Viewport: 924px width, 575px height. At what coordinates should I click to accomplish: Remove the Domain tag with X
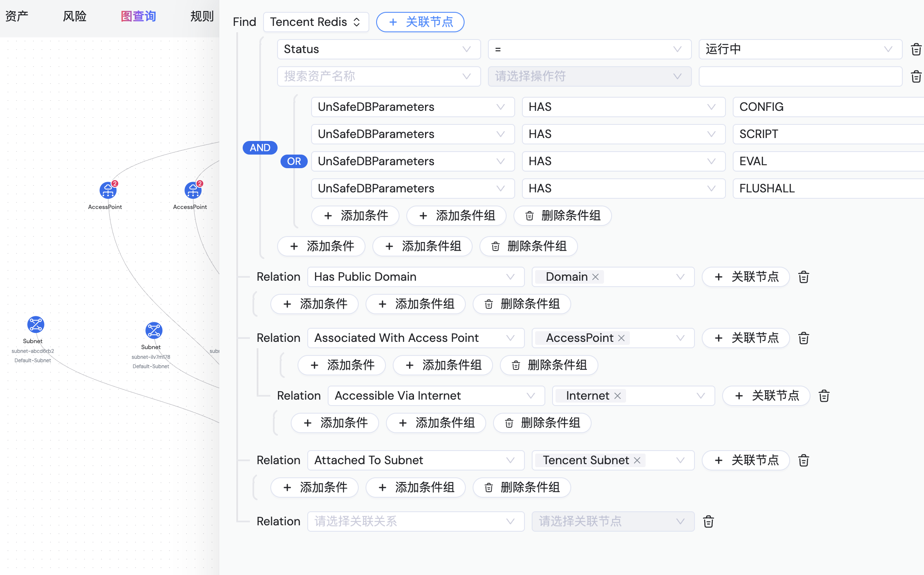pos(595,277)
